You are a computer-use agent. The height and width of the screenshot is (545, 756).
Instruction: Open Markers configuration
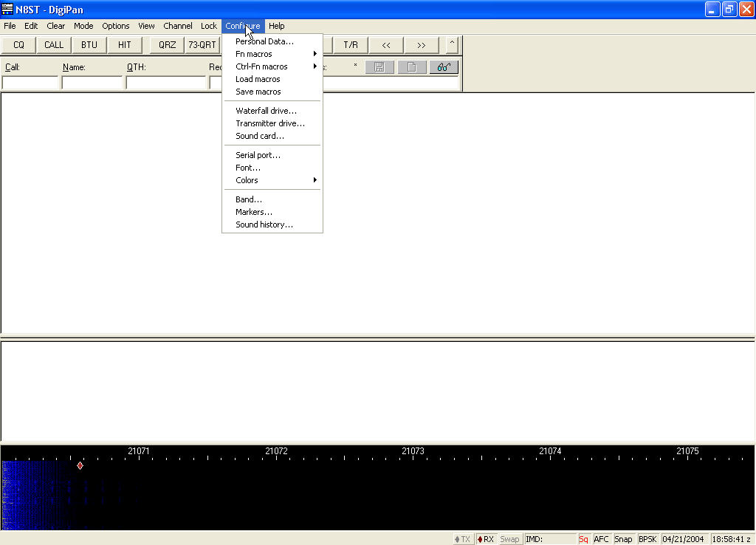tap(272, 212)
